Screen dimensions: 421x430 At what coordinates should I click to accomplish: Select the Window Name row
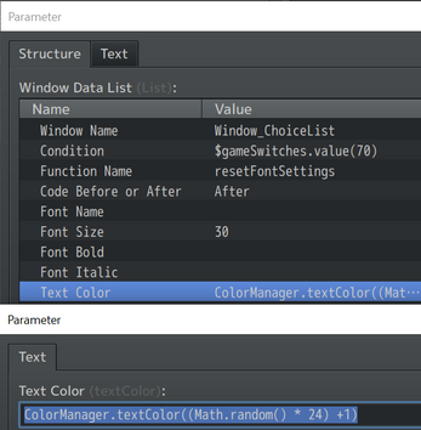click(x=220, y=130)
